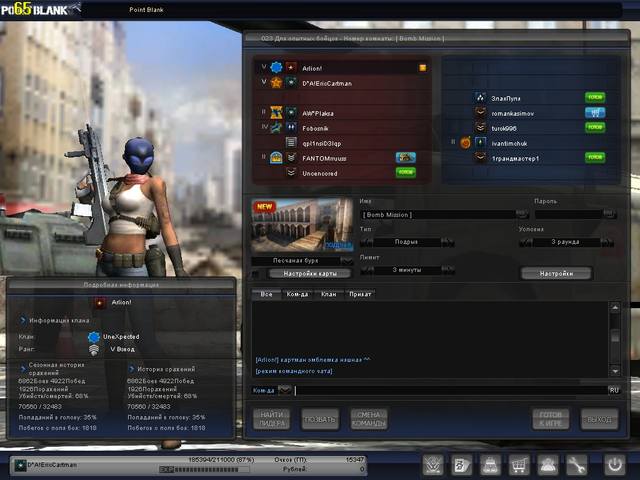Click the Смена команды button
This screenshot has width=640, height=480.
pyautogui.click(x=369, y=419)
